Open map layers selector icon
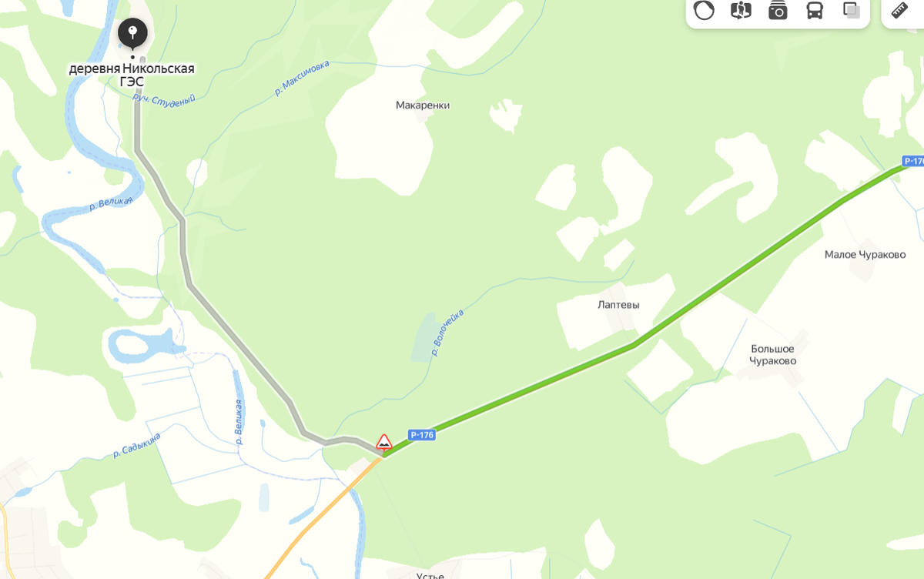The height and width of the screenshot is (579, 924). [851, 10]
